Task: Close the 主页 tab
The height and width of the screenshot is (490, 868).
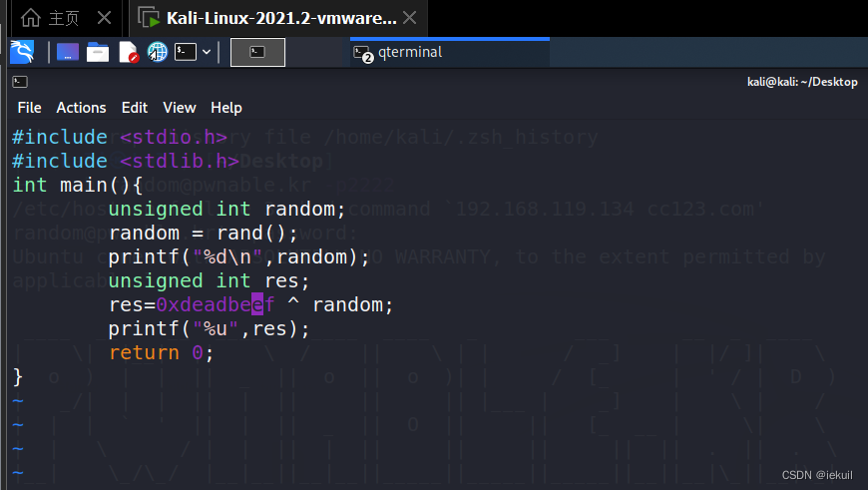Action: (104, 18)
